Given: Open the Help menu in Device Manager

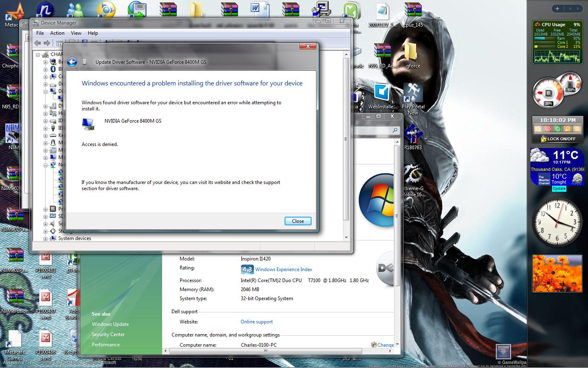Looking at the screenshot, I should (93, 33).
